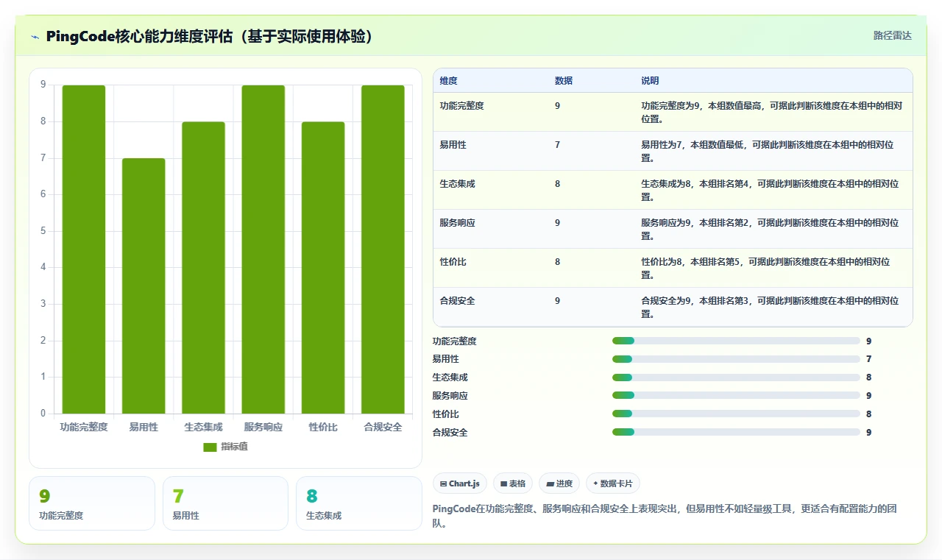Screen dimensions: 942x560
Task: Click the 指标值 legend label text
Action: 234,447
